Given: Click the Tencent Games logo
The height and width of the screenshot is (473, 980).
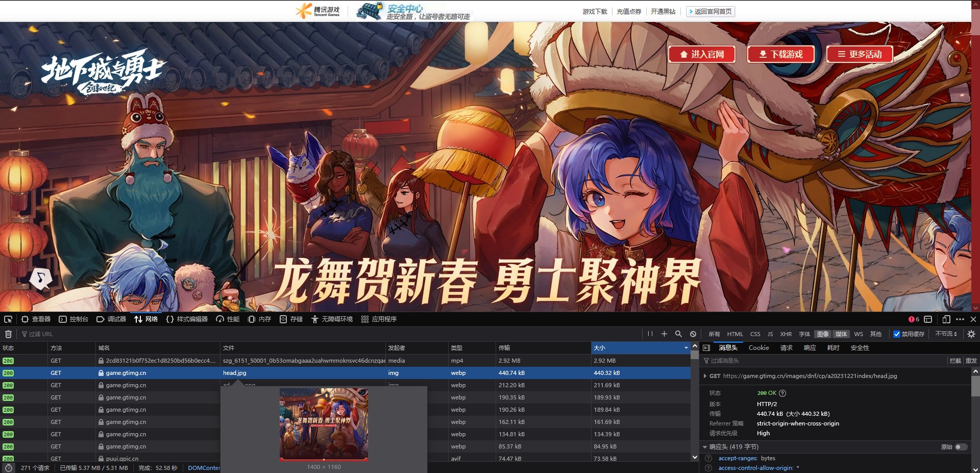Looking at the screenshot, I should click(x=317, y=10).
